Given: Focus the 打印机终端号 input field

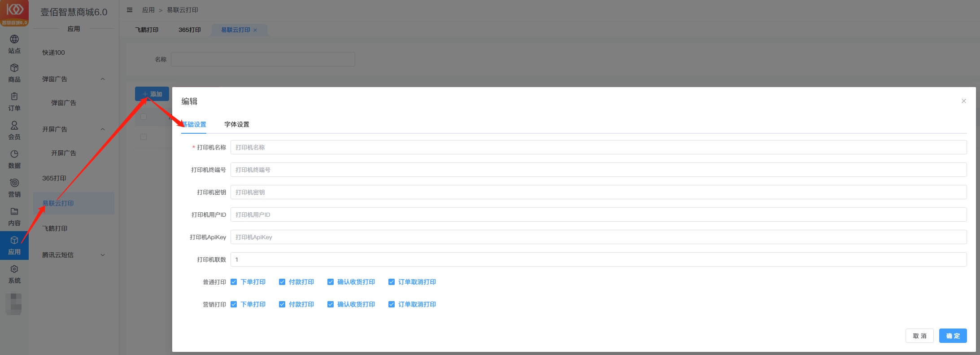Looking at the screenshot, I should click(x=598, y=170).
